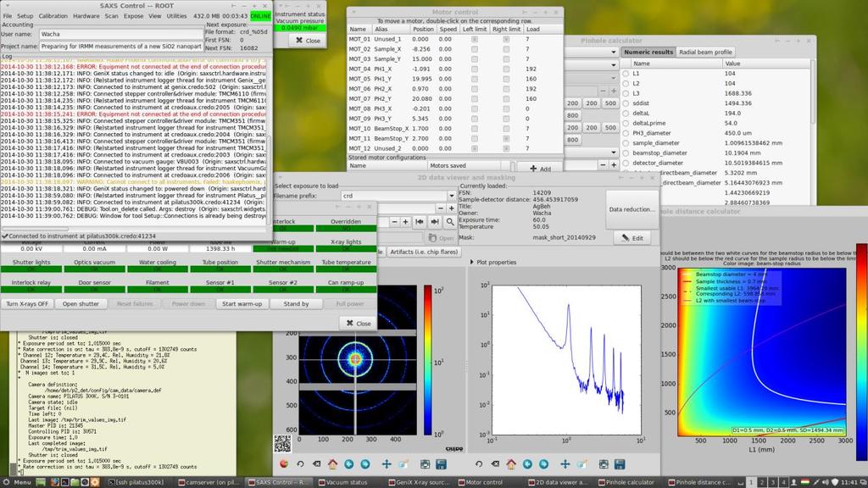This screenshot has width=868, height=488.
Task: Click the color wheel icon in 2D viewer toolbar
Action: point(284,464)
